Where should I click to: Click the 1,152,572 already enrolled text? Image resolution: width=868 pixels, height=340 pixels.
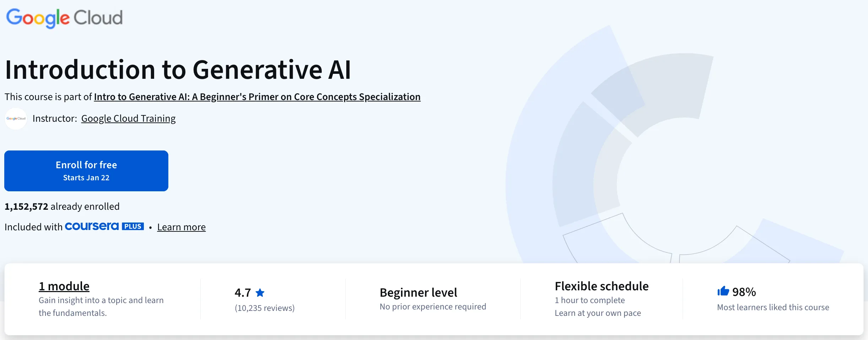pyautogui.click(x=62, y=206)
